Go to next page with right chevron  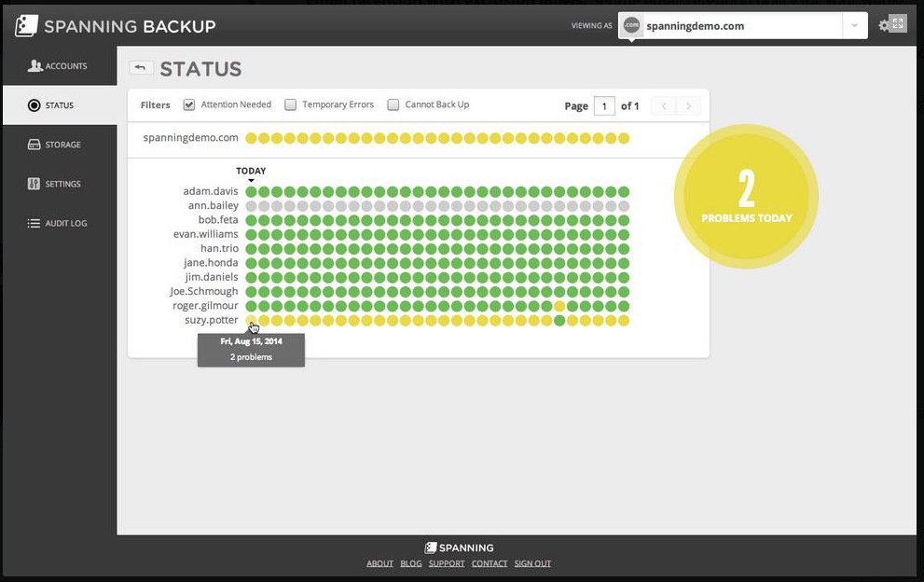point(689,106)
